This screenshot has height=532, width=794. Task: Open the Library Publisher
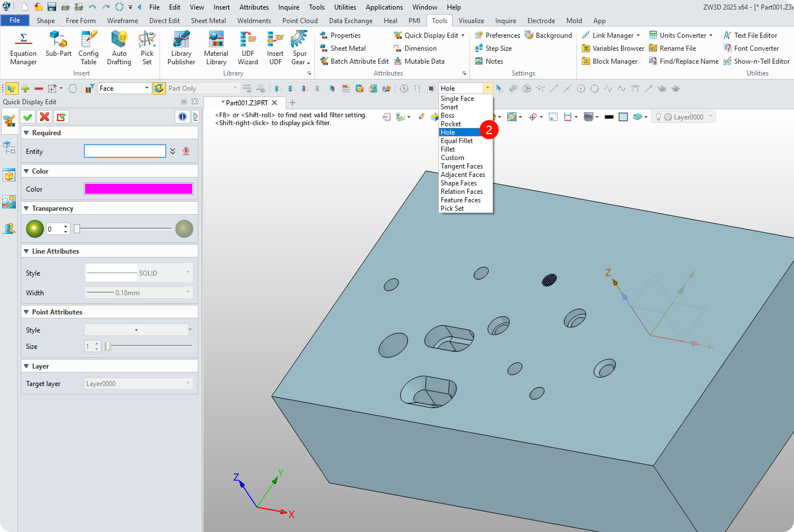181,47
